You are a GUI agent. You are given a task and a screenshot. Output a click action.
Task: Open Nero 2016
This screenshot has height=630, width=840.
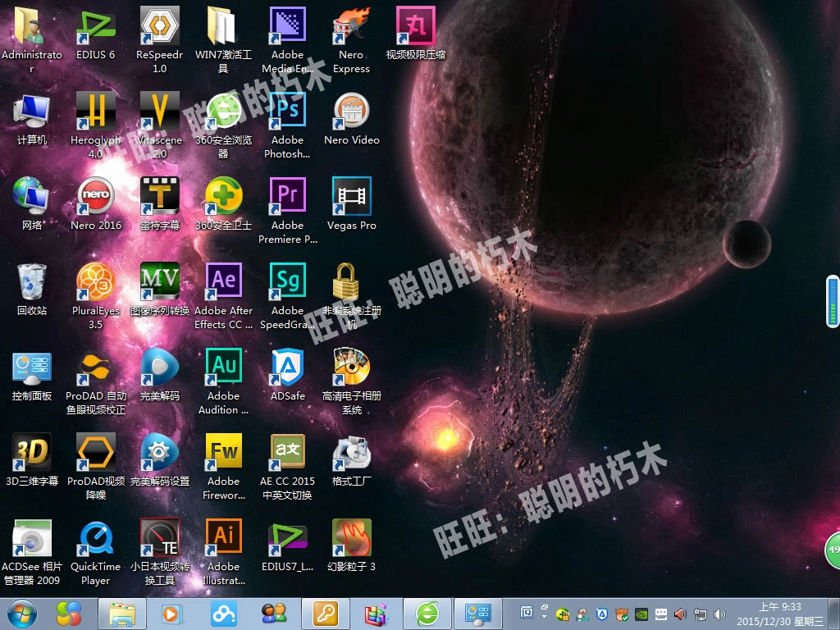[95, 197]
